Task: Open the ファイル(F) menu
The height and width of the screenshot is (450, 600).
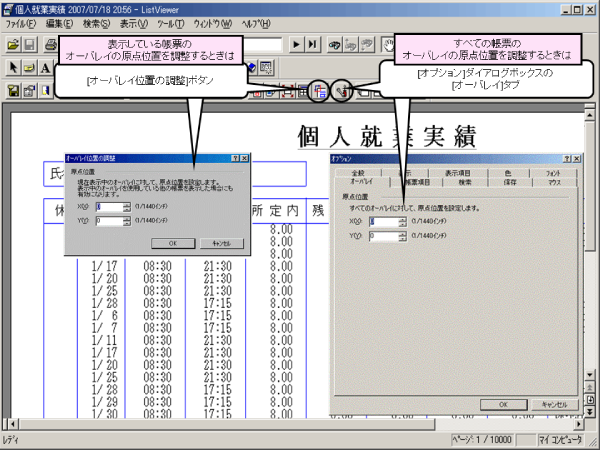Action: coord(22,23)
